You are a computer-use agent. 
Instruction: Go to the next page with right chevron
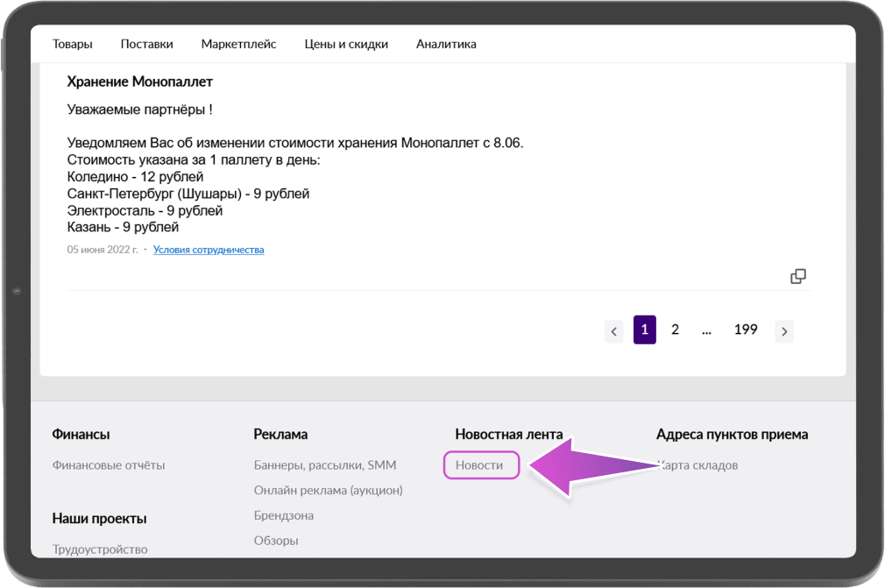[784, 331]
